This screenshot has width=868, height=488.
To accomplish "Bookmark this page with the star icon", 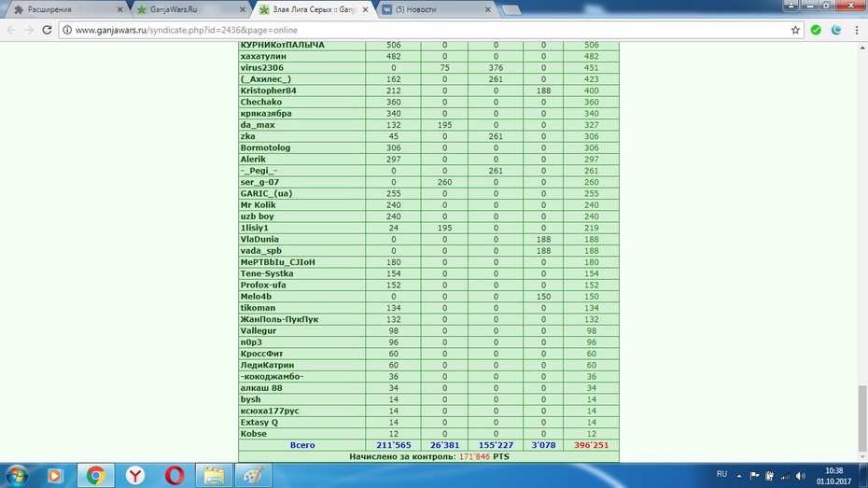I will [795, 30].
